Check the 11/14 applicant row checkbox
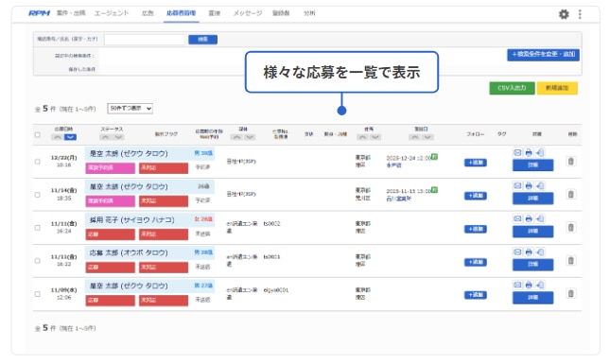 pyautogui.click(x=37, y=195)
